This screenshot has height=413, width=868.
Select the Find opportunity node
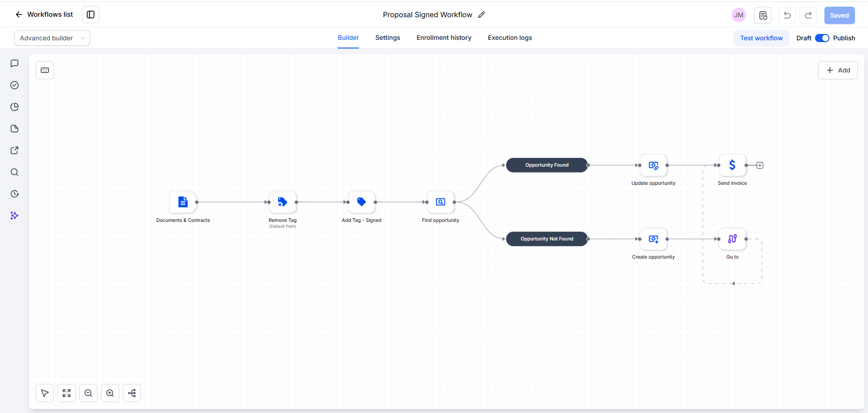click(x=440, y=202)
